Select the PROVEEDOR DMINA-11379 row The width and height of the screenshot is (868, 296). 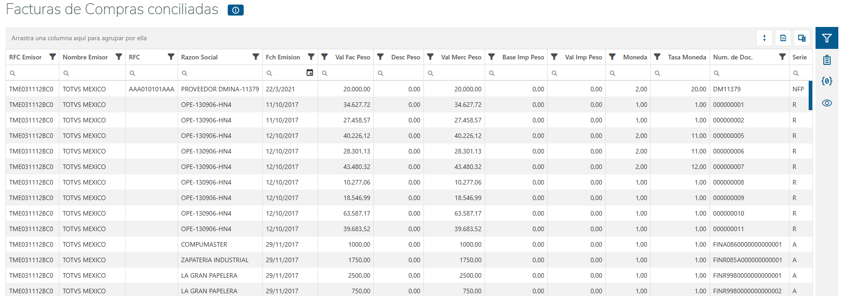220,89
